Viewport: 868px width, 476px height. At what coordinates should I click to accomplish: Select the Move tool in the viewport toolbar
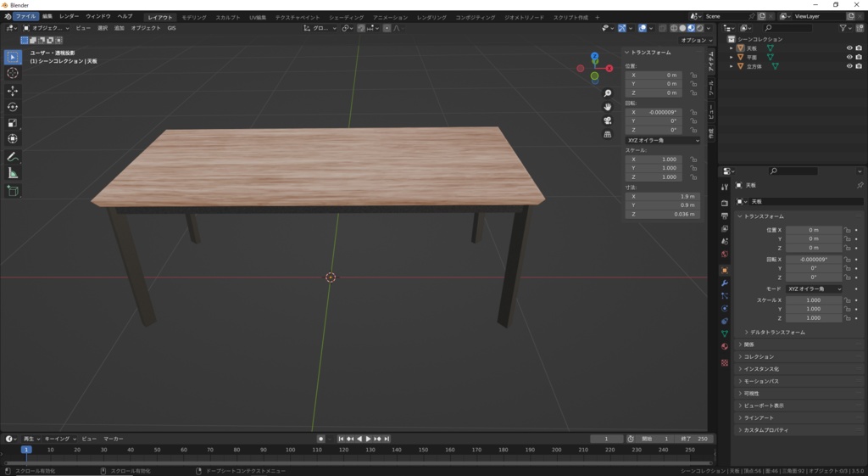click(13, 91)
